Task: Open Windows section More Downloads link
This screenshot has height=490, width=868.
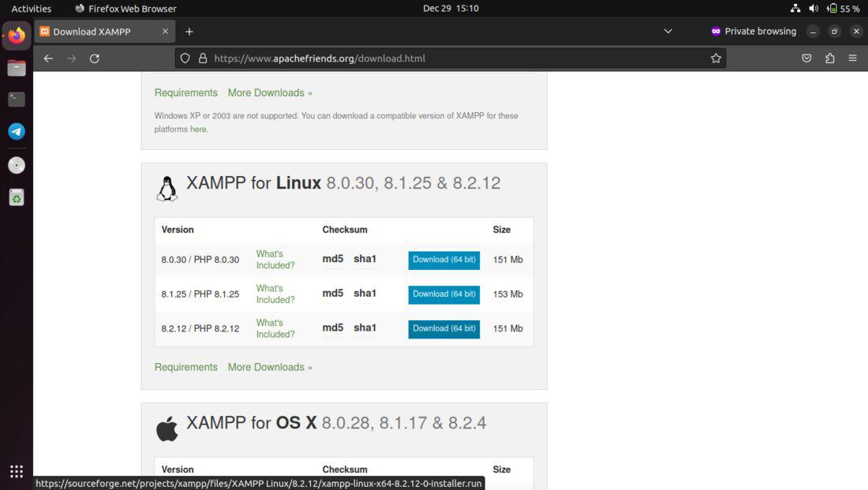Action: point(270,92)
